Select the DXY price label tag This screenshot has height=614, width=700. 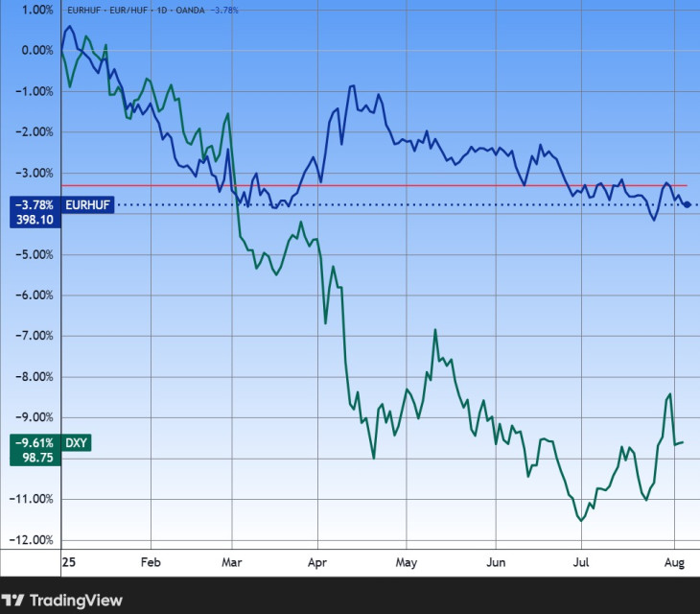pyautogui.click(x=77, y=443)
